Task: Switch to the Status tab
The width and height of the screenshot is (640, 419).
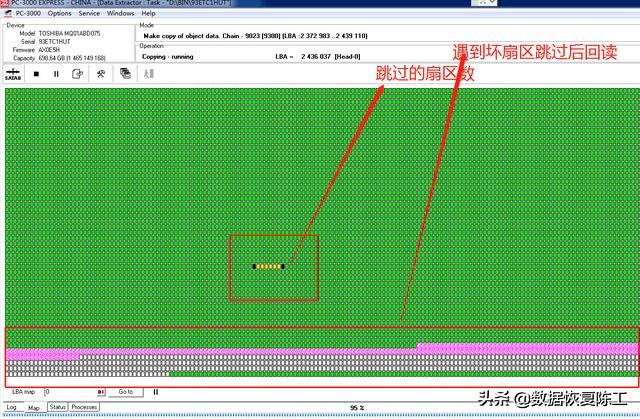Action: pos(58,407)
